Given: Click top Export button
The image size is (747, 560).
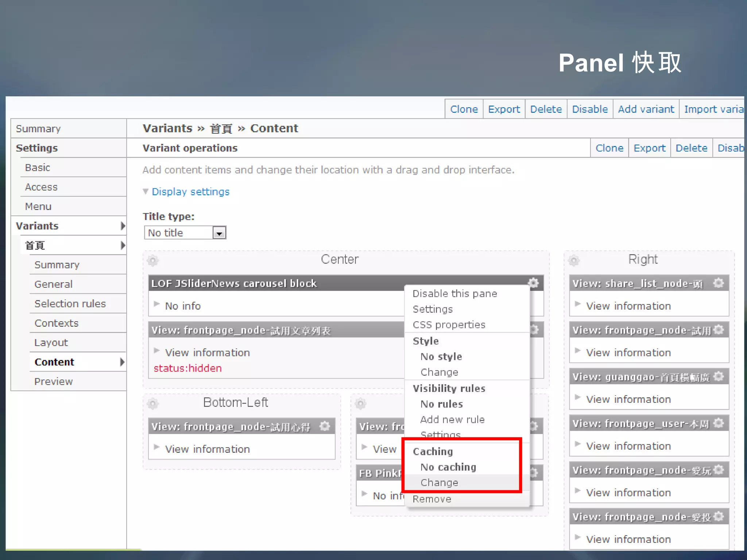Looking at the screenshot, I should (x=504, y=109).
